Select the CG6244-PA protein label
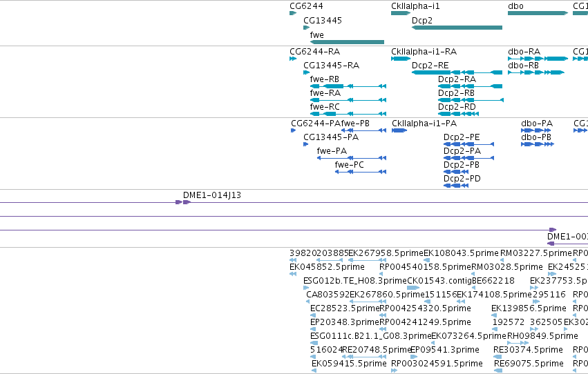This screenshot has width=588, height=374. coord(315,124)
